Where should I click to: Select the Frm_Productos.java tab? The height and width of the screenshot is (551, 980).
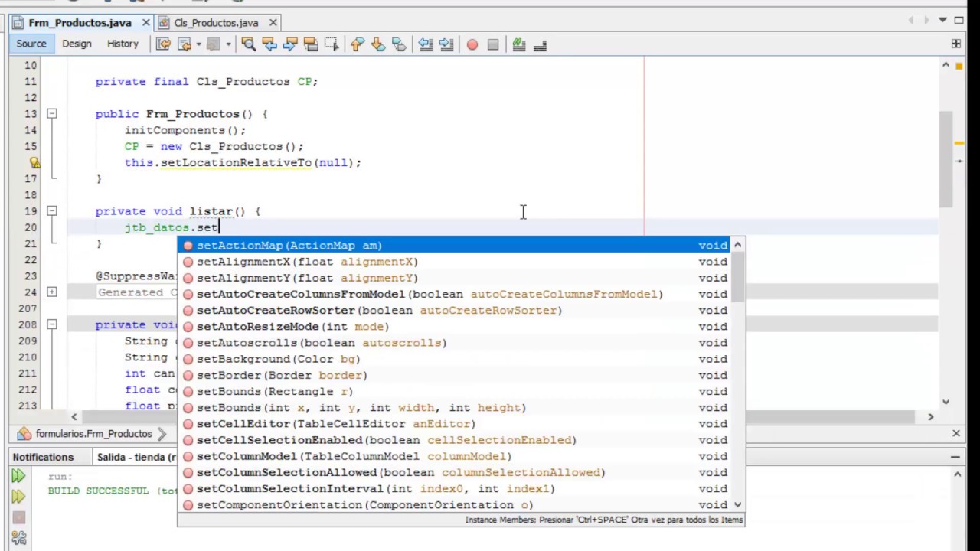[x=80, y=23]
